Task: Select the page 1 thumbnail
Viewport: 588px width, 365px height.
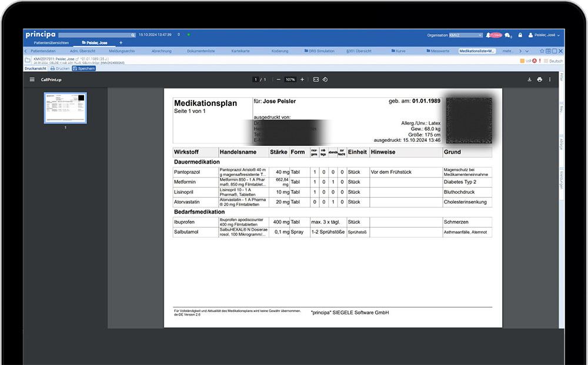Action: point(65,108)
